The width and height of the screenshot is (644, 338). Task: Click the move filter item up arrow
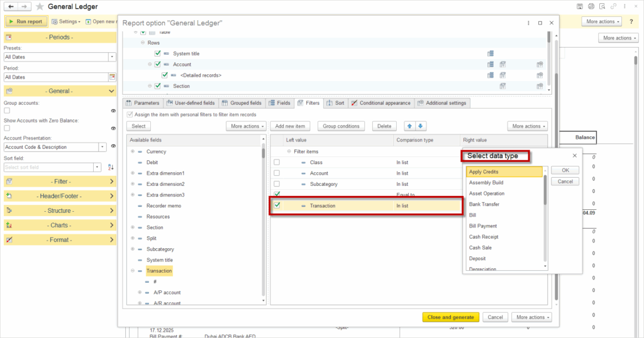point(409,126)
